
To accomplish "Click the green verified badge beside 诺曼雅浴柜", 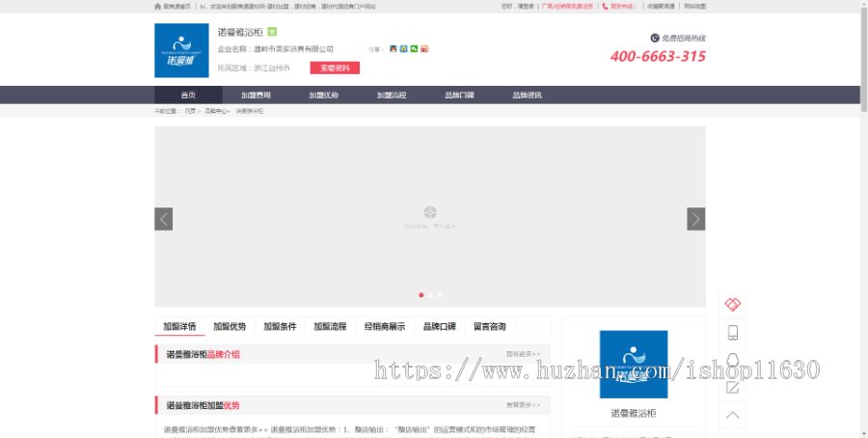I will pos(272,32).
